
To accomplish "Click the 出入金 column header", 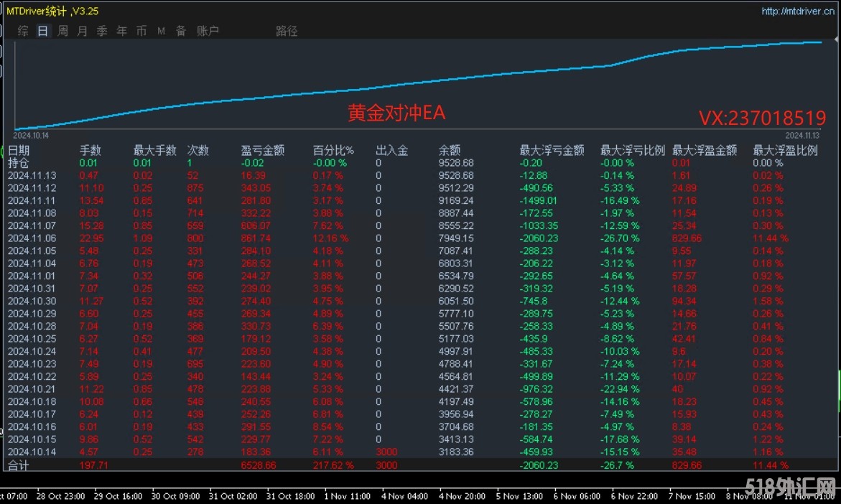I will (x=391, y=150).
